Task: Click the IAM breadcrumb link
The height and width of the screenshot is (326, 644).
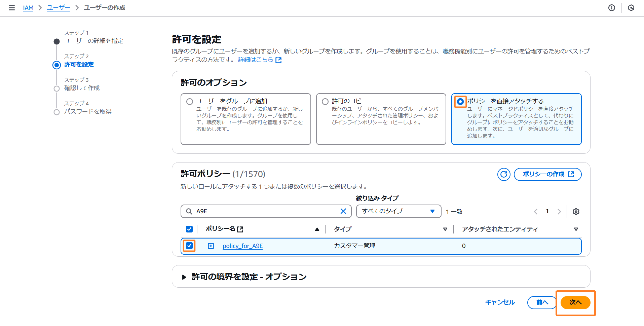Action: click(28, 8)
